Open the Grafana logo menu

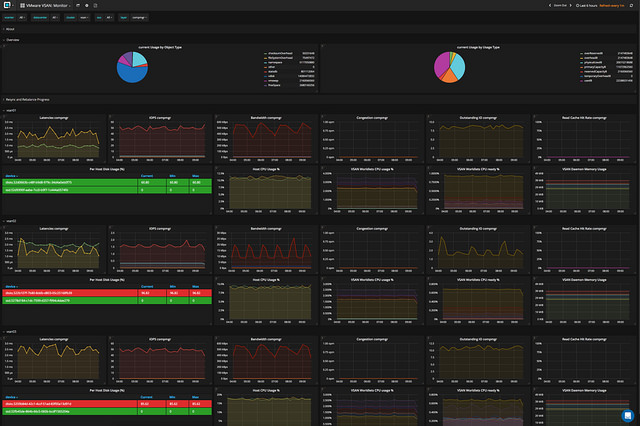[8, 5]
